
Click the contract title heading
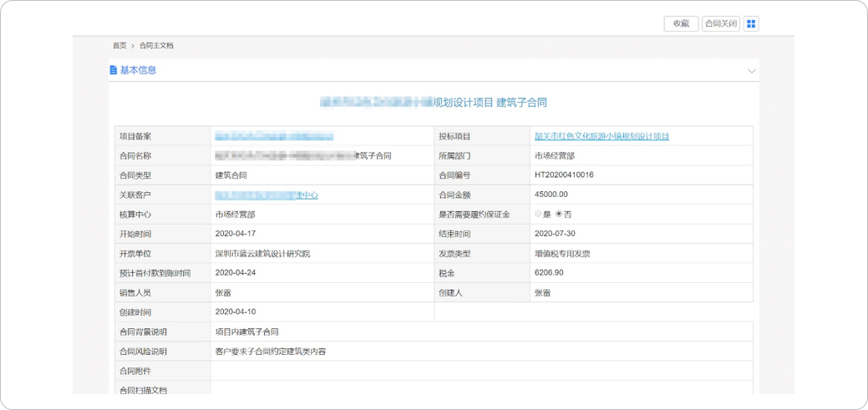pos(434,103)
